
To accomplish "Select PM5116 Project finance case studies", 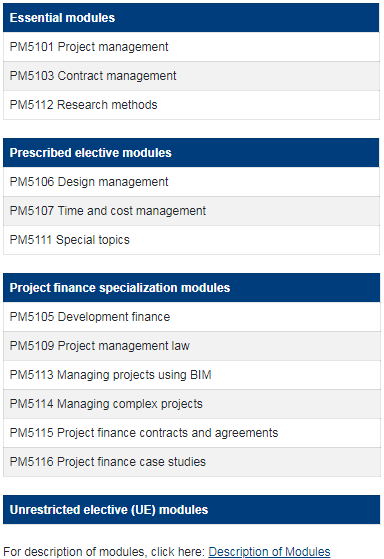I will point(191,462).
